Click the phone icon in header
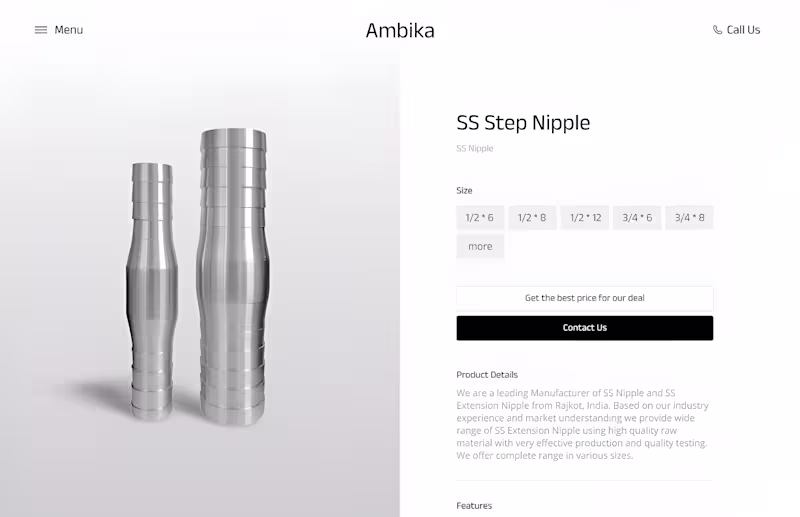This screenshot has width=800, height=517. click(x=717, y=30)
